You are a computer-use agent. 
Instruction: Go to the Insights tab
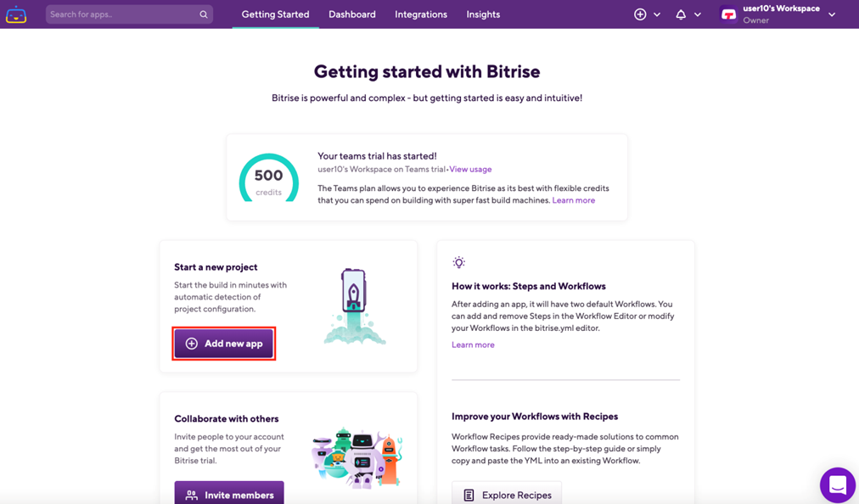[483, 14]
